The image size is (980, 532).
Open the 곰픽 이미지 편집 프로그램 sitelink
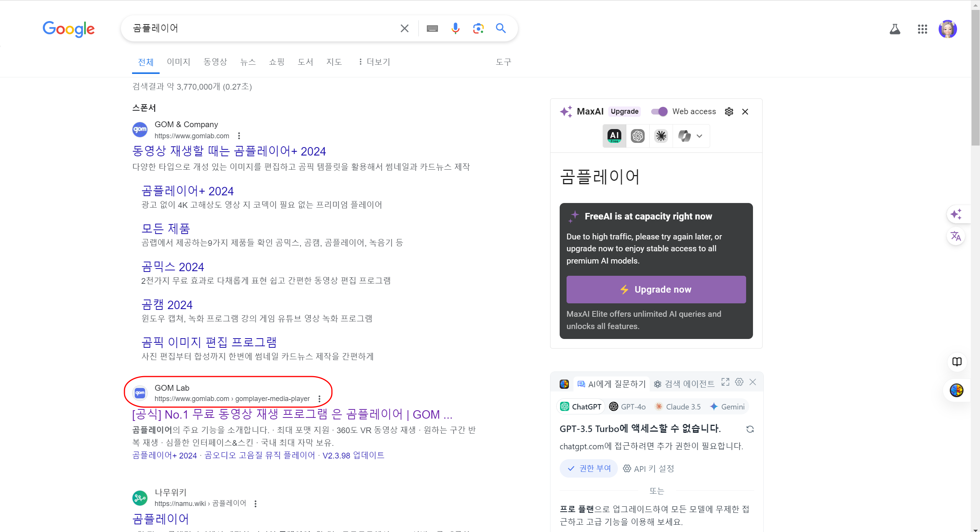point(209,342)
